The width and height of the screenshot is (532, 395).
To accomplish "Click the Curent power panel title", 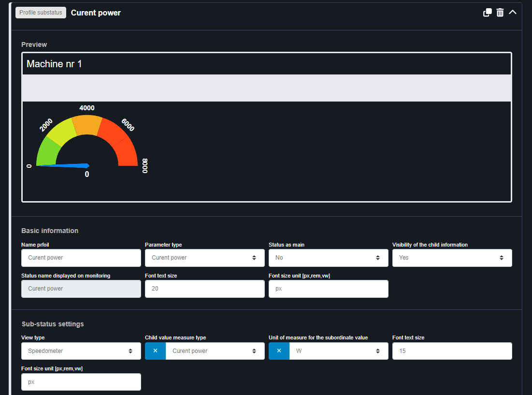I will [96, 13].
